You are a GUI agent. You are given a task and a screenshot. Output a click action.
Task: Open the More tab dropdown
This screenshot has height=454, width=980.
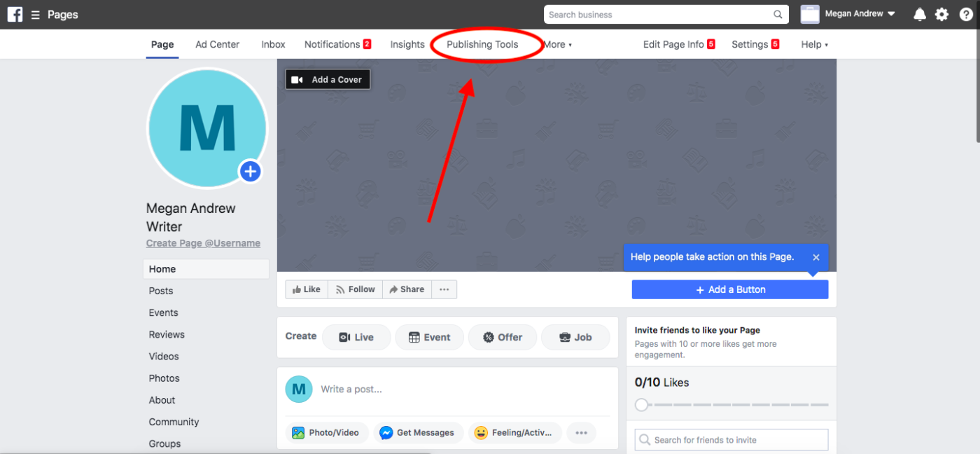556,44
